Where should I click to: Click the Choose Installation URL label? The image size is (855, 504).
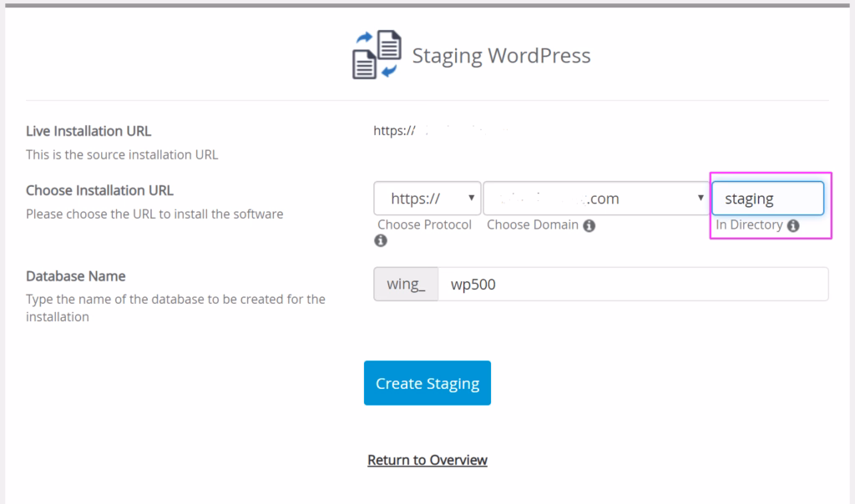99,190
